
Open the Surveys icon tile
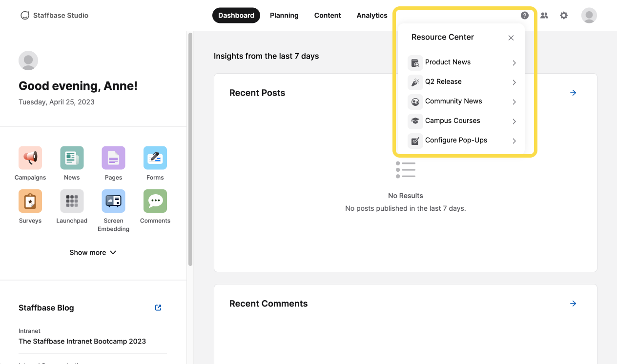pyautogui.click(x=30, y=201)
